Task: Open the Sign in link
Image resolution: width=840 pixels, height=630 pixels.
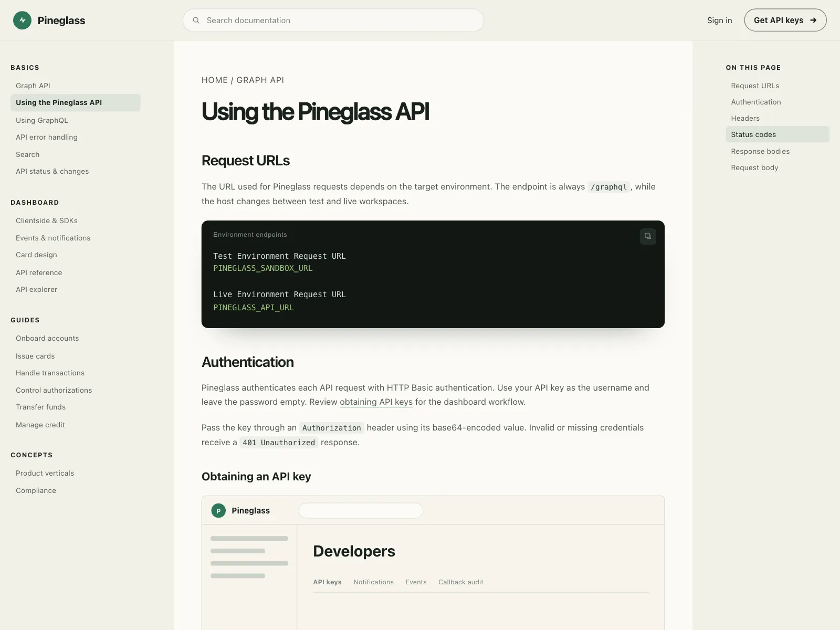Action: point(719,20)
